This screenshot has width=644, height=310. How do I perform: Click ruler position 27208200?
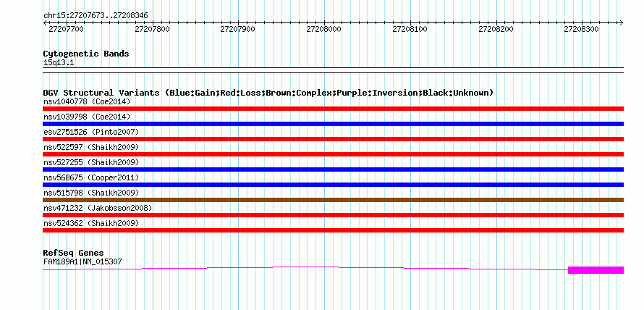[x=496, y=29]
